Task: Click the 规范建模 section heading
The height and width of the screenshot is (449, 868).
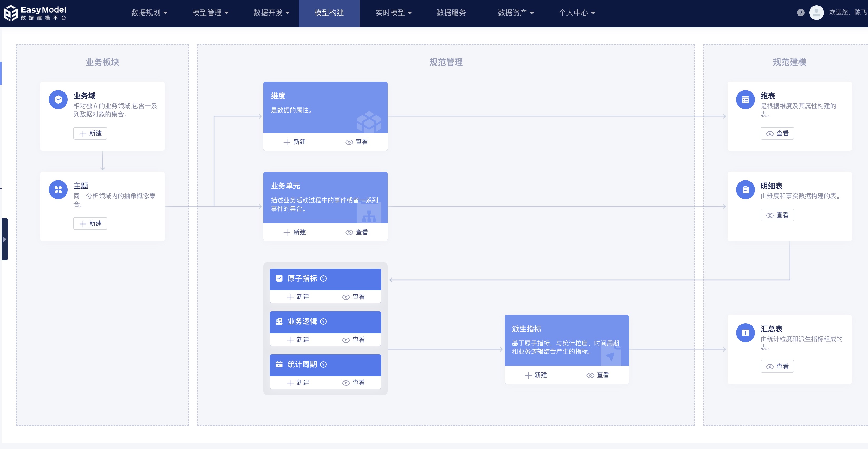Action: pyautogui.click(x=789, y=62)
